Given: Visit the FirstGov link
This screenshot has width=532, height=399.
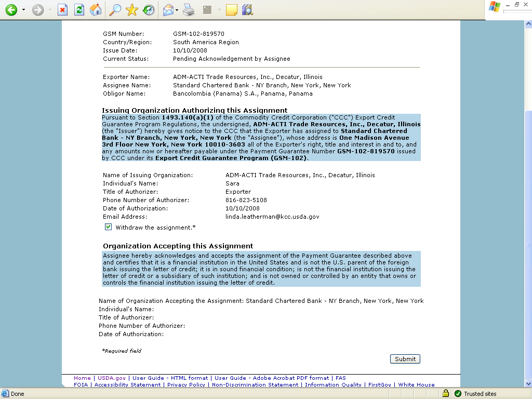Looking at the screenshot, I should click(x=380, y=385).
